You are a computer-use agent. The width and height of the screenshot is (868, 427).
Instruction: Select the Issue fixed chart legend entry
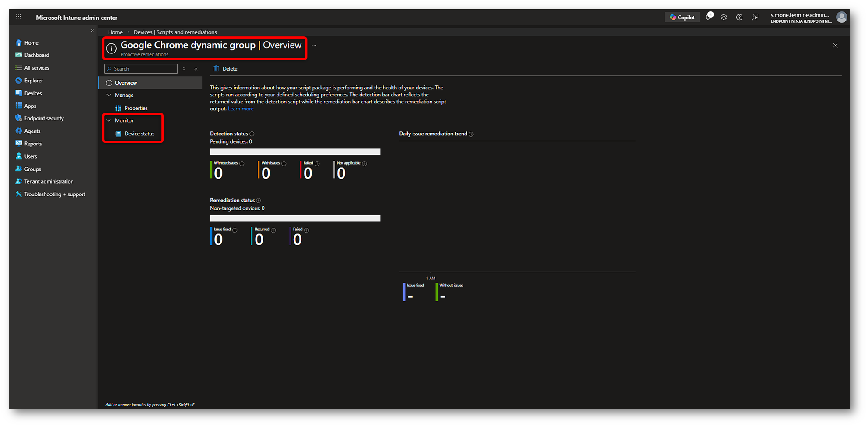(x=414, y=292)
